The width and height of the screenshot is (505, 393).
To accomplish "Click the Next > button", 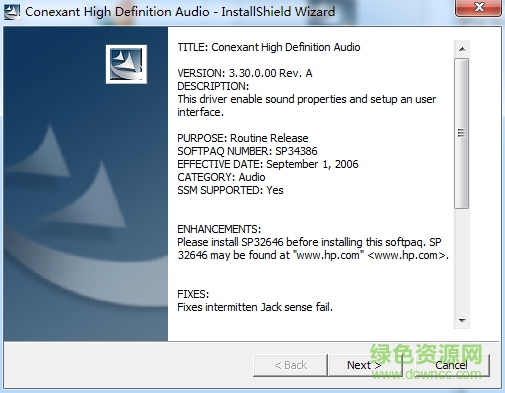I will click(365, 365).
